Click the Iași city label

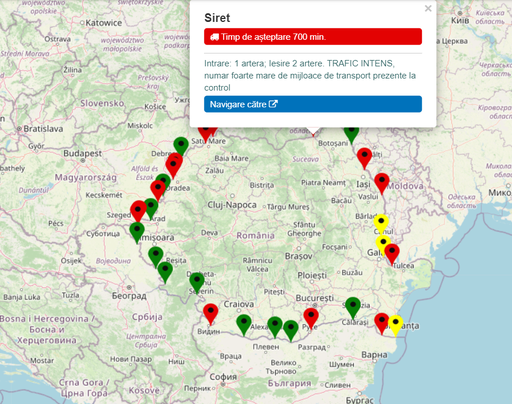pos(363,184)
